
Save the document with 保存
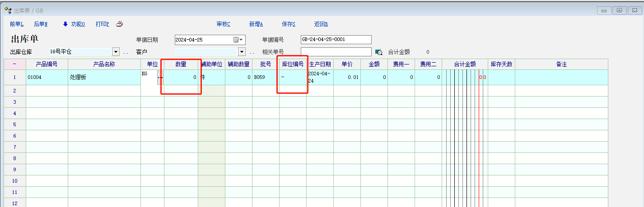[288, 24]
